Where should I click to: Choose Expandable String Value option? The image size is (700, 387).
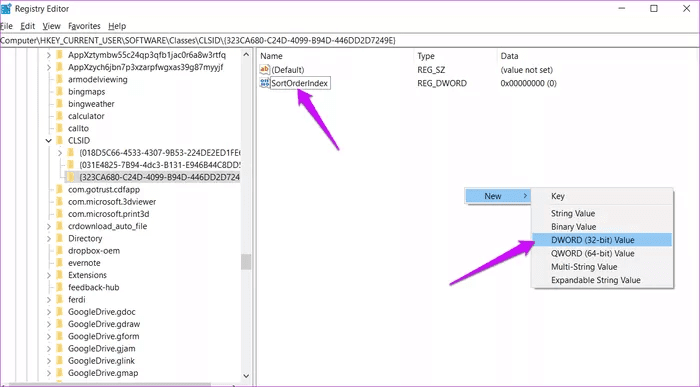601,280
